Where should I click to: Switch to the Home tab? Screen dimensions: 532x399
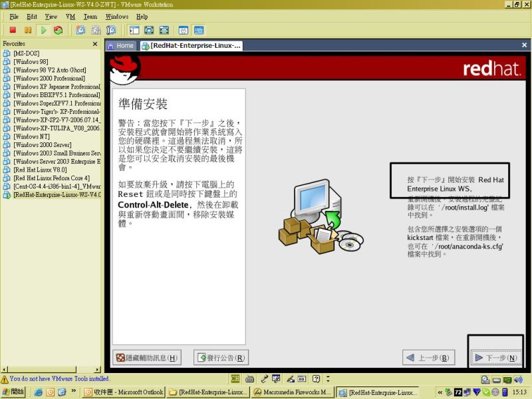[x=121, y=46]
